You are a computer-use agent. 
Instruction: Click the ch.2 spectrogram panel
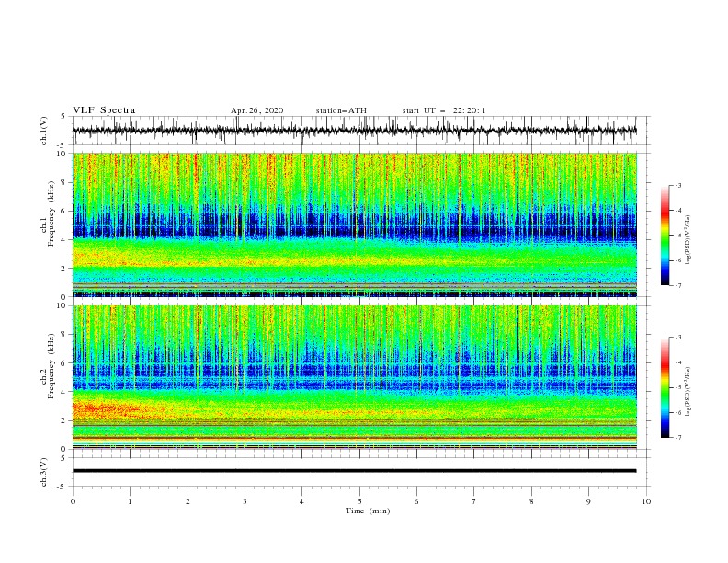(355, 377)
